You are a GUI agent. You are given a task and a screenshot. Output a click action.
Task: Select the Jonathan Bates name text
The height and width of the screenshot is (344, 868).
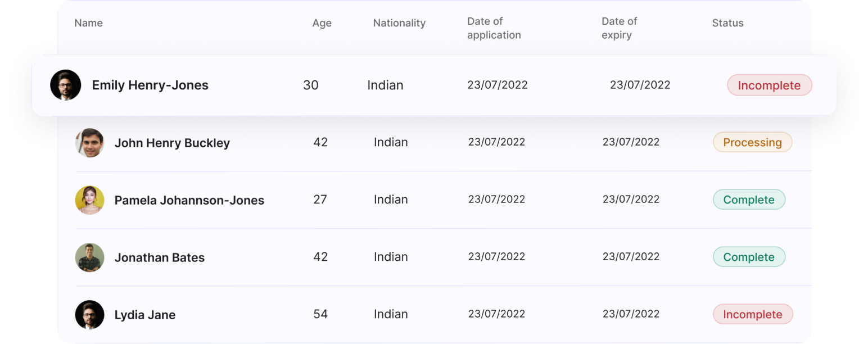pyautogui.click(x=160, y=258)
